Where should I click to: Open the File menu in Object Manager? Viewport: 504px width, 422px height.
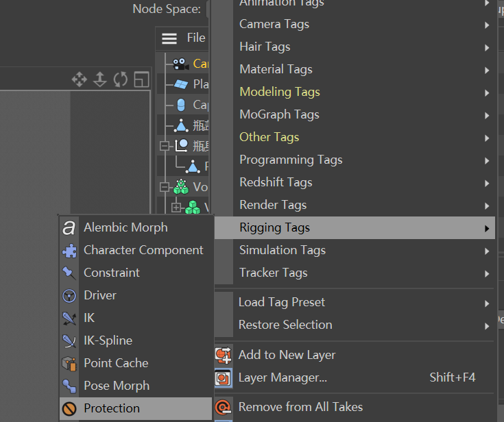pos(196,38)
